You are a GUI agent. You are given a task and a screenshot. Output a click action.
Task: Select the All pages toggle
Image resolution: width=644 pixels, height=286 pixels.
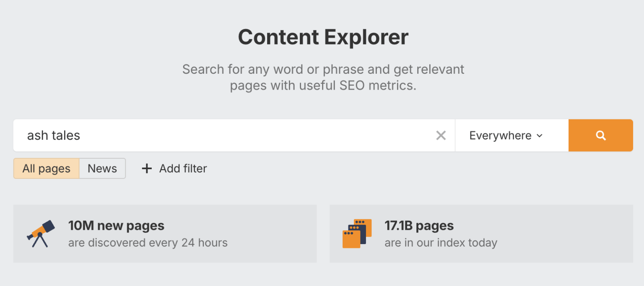[46, 169]
